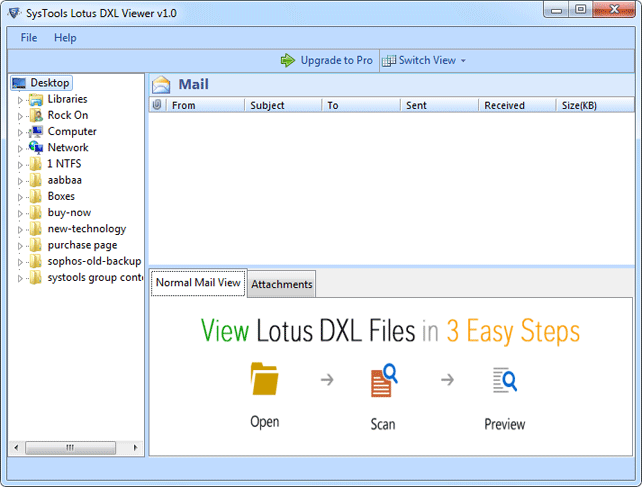Image resolution: width=642 pixels, height=487 pixels.
Task: Sort by the To column header
Action: [x=361, y=105]
